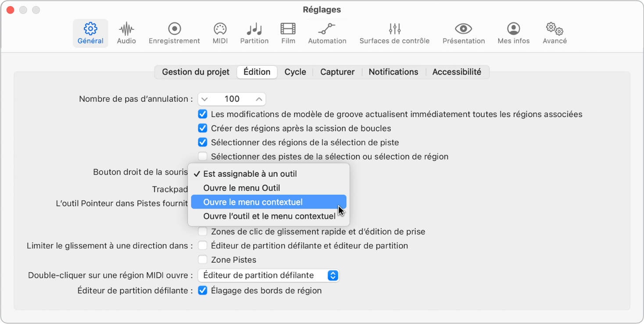Select the MIDI settings icon
The image size is (644, 324).
219,33
